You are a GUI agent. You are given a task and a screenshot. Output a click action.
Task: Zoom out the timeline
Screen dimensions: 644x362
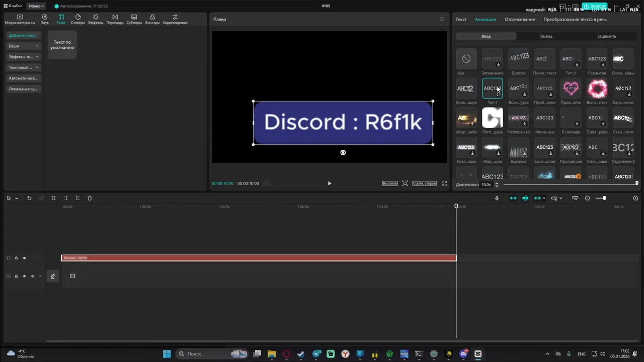(587, 198)
